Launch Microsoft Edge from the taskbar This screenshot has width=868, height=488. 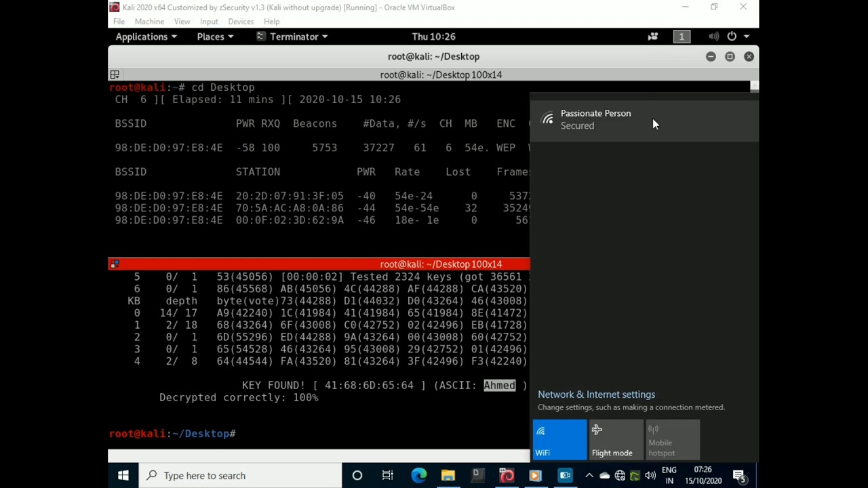(x=418, y=476)
